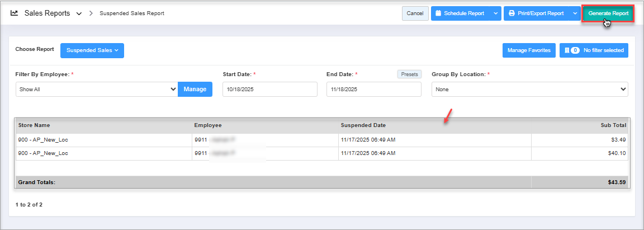Viewport: 644px width, 230px height.
Task: Click the Manage button next to employee filter
Action: [195, 89]
